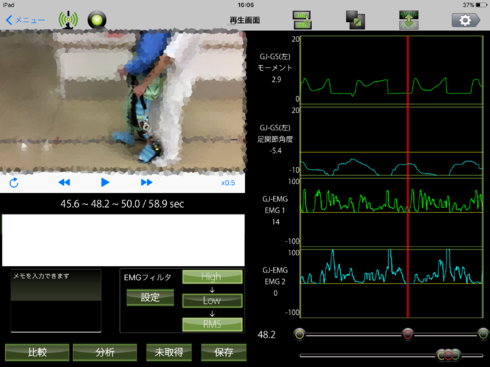Restart video with the reload icon
490x367 pixels.
click(x=14, y=183)
